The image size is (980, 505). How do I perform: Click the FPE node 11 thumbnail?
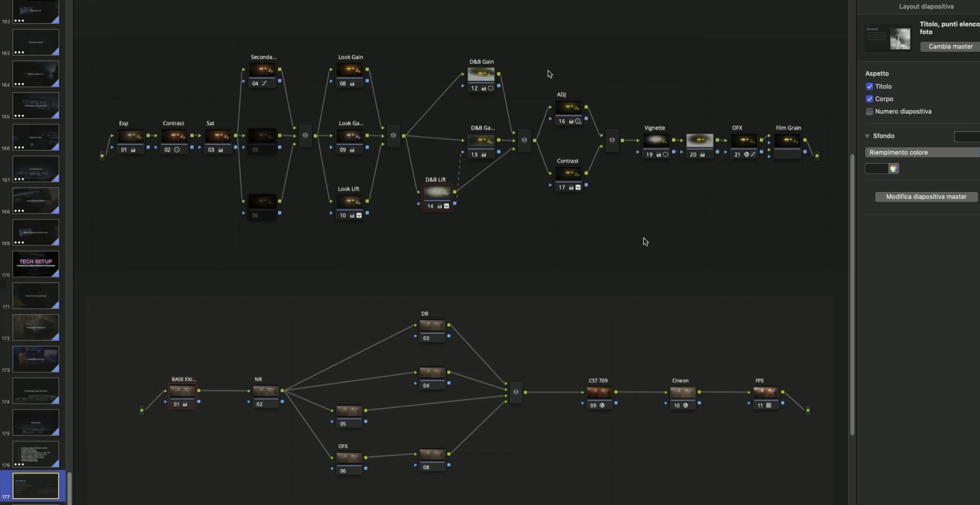point(765,393)
